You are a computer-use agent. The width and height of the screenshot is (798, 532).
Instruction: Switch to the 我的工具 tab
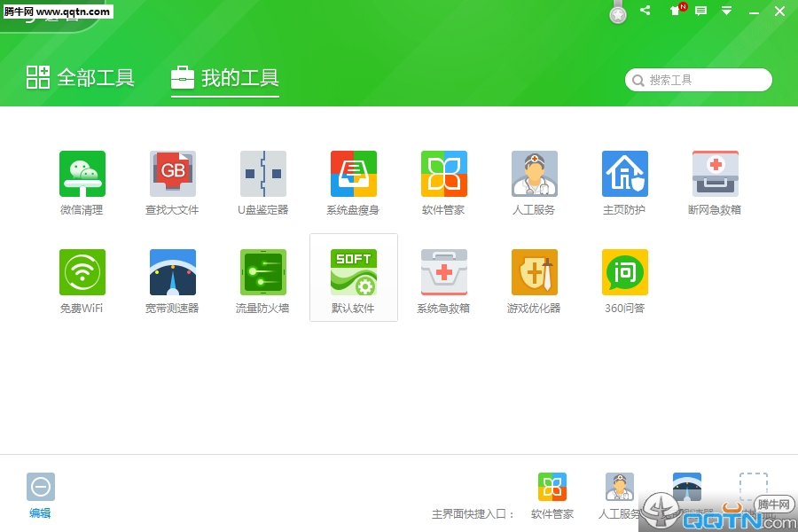point(225,78)
